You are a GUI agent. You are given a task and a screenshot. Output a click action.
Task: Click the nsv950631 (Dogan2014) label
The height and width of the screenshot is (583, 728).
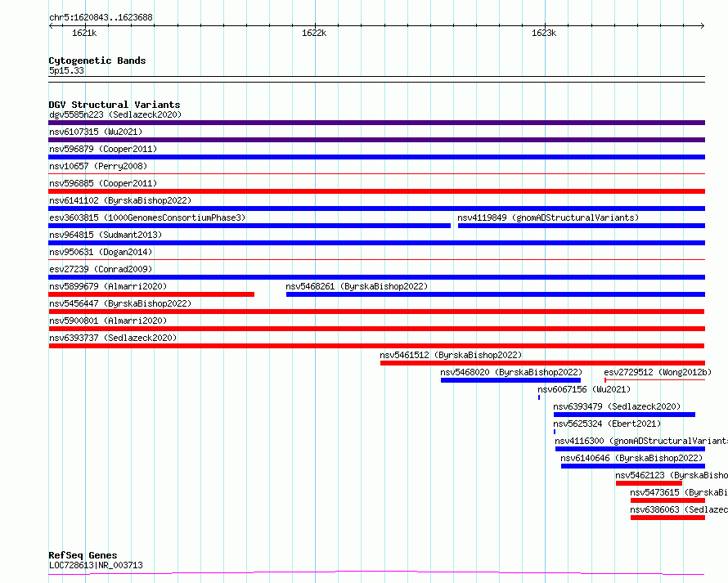pyautogui.click(x=101, y=252)
